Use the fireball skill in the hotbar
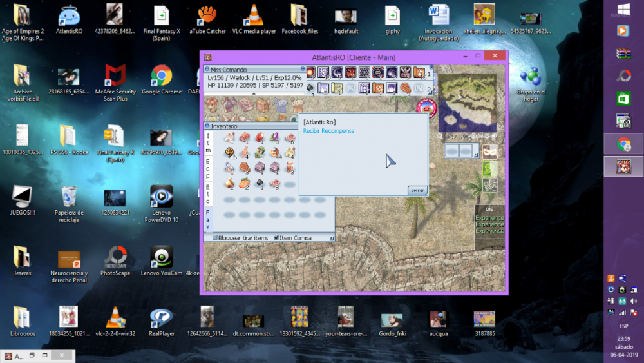644x363 pixels. coord(310,73)
